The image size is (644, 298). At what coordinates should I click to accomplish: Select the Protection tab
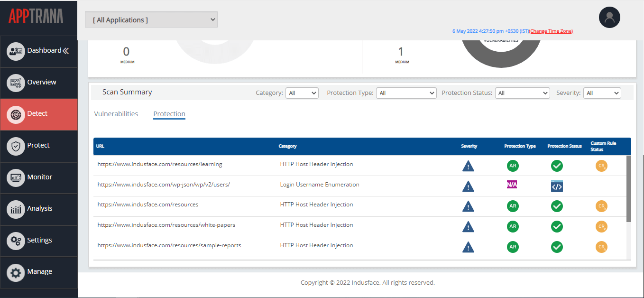[169, 114]
